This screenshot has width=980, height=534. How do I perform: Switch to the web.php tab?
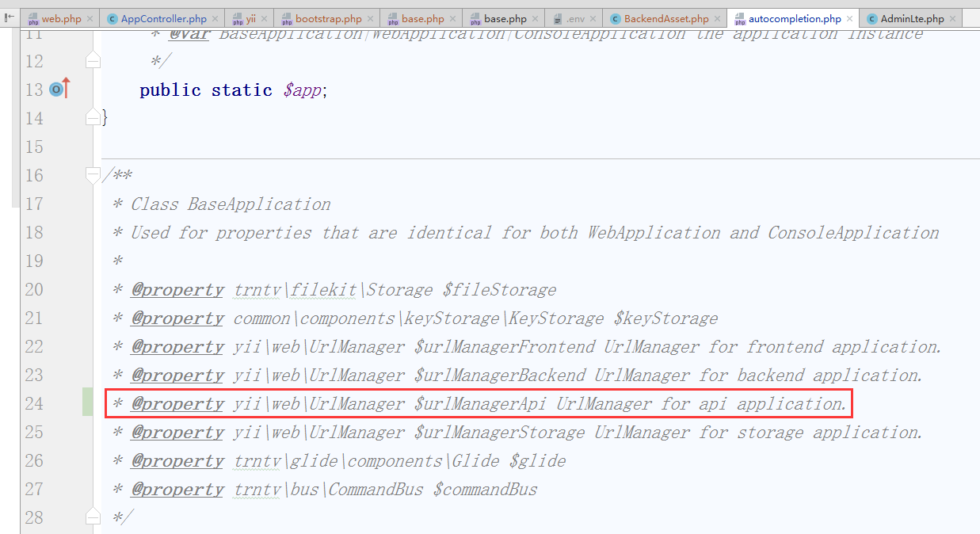pos(60,18)
